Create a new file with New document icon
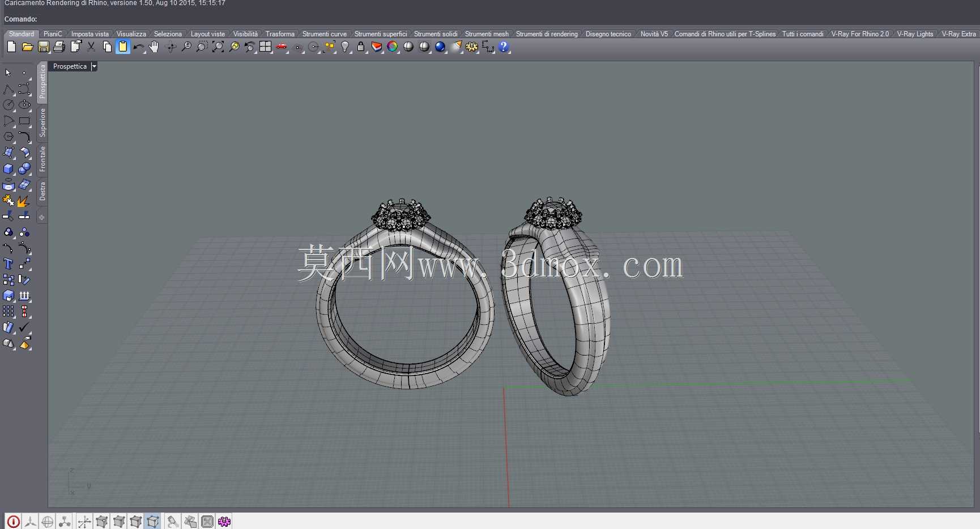 click(x=11, y=47)
